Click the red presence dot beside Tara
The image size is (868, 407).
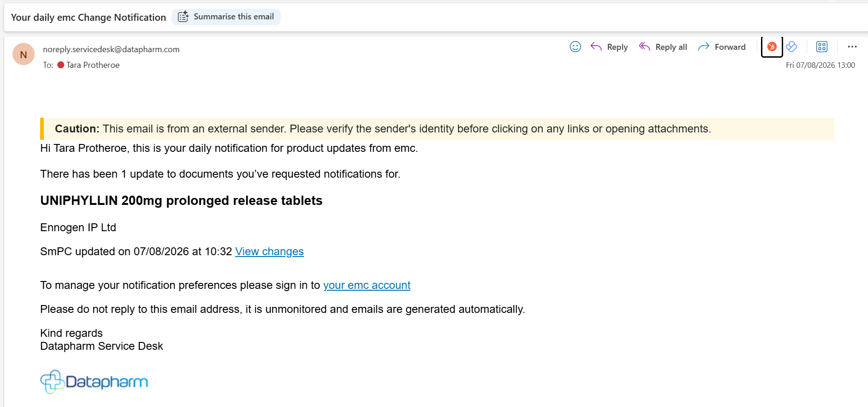pos(61,65)
